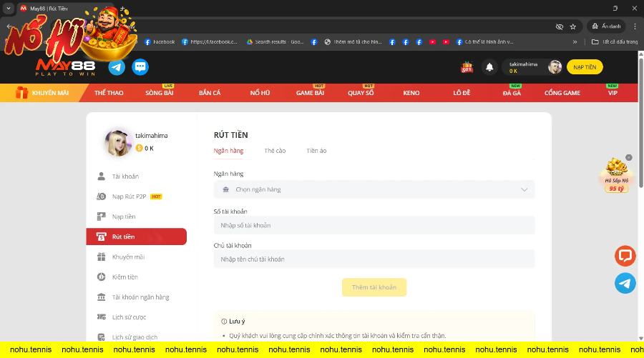Click the yellow NẠP TIỀN button
Image resolution: width=644 pixels, height=358 pixels.
pyautogui.click(x=585, y=67)
